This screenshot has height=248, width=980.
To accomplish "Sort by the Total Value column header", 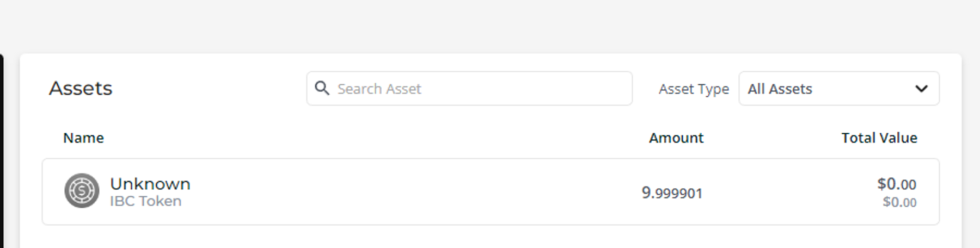I will tap(879, 138).
